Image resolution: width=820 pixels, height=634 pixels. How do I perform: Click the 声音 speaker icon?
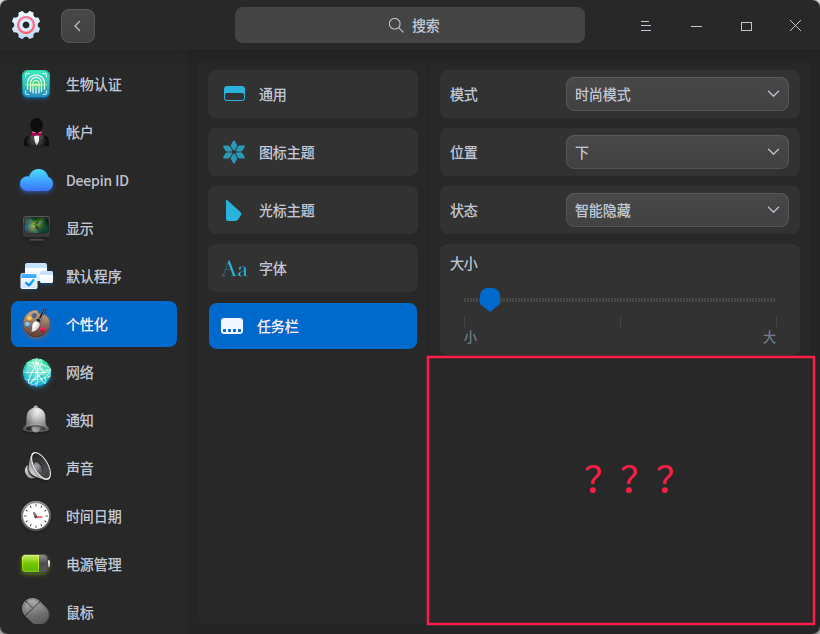click(38, 467)
